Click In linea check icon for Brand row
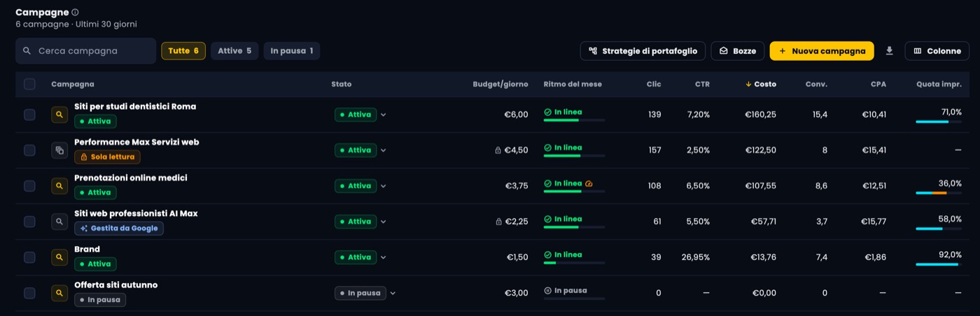Image resolution: width=980 pixels, height=316 pixels. click(x=547, y=254)
